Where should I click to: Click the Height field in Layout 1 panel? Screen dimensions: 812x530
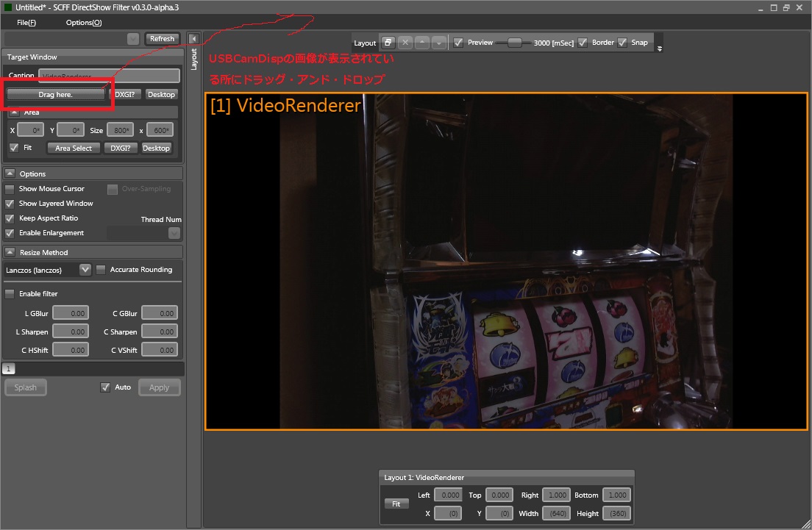click(616, 513)
